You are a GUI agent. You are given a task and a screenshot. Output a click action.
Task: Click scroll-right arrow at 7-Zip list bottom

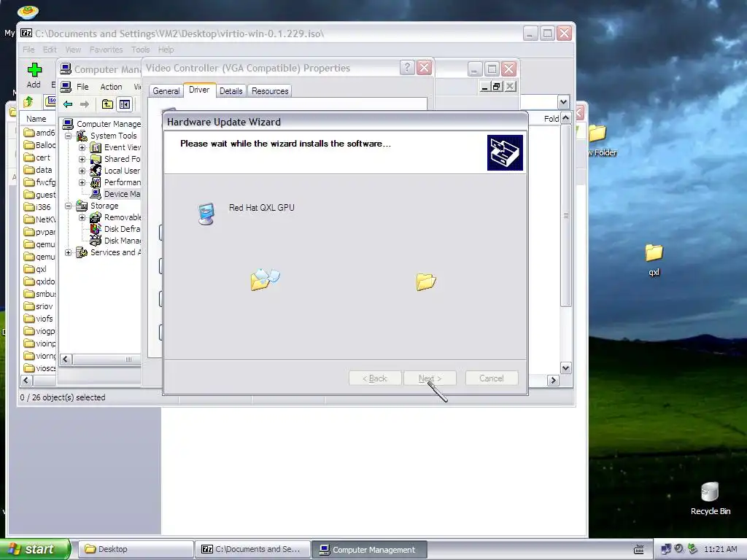[x=553, y=380]
